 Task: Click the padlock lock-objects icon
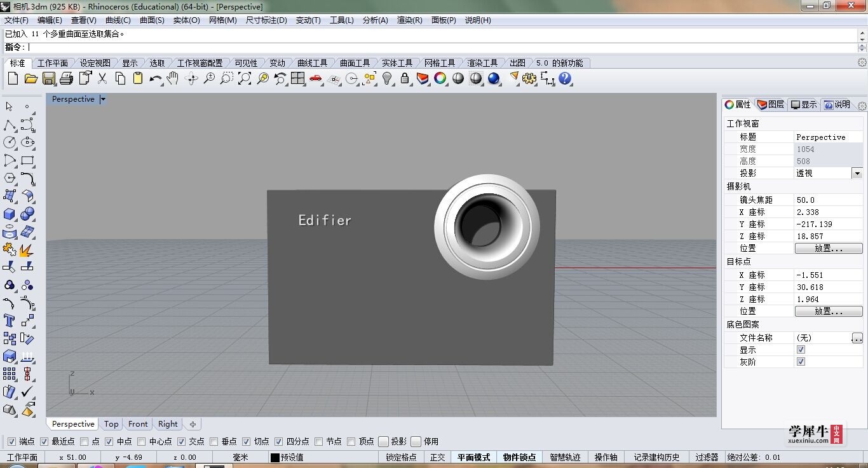(x=405, y=78)
